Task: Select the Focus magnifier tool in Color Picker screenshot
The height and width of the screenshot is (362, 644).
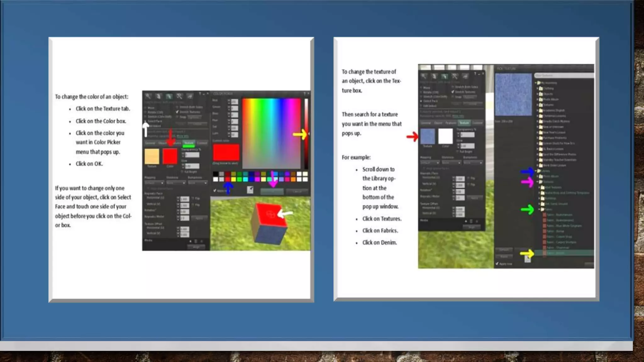Action: (x=148, y=96)
